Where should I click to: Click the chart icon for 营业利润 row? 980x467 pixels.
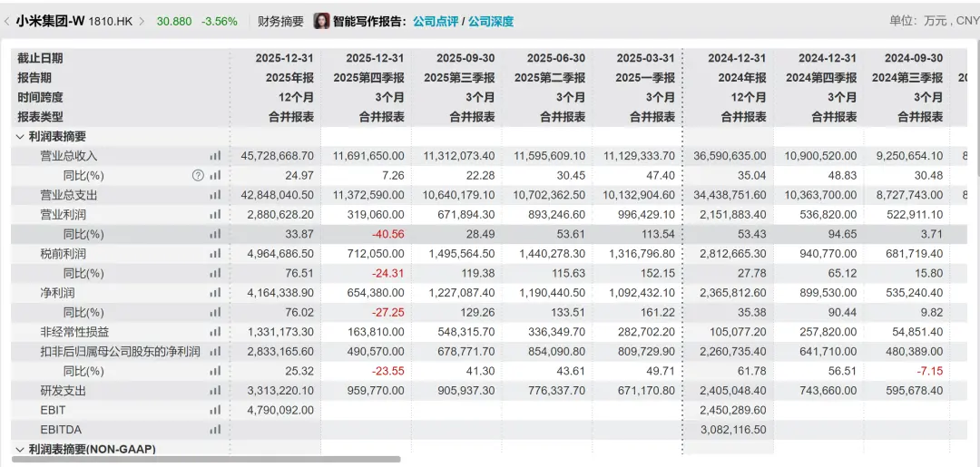tap(215, 215)
